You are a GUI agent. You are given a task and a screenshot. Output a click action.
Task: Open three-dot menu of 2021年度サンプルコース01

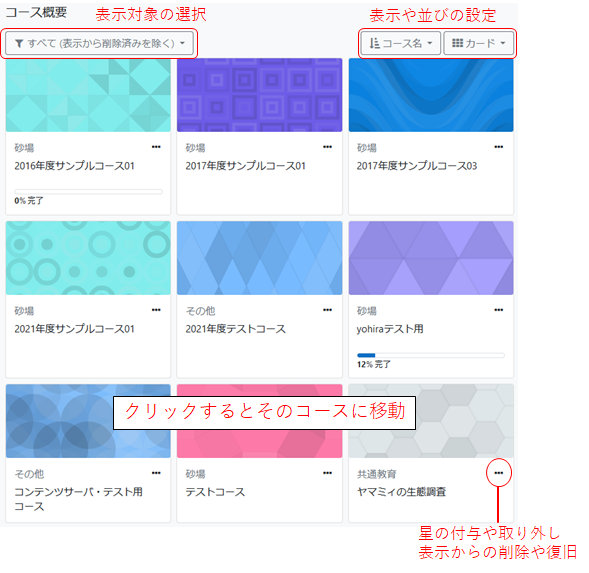[x=156, y=310]
